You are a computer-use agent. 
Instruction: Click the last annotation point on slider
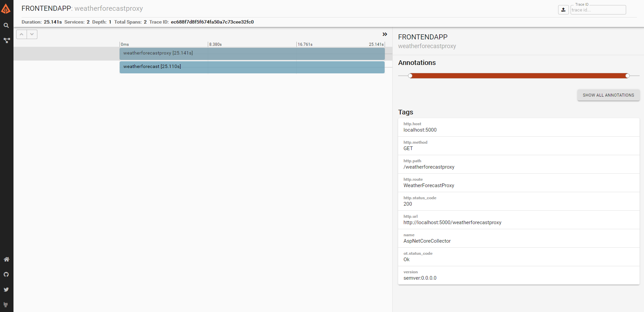tap(627, 76)
